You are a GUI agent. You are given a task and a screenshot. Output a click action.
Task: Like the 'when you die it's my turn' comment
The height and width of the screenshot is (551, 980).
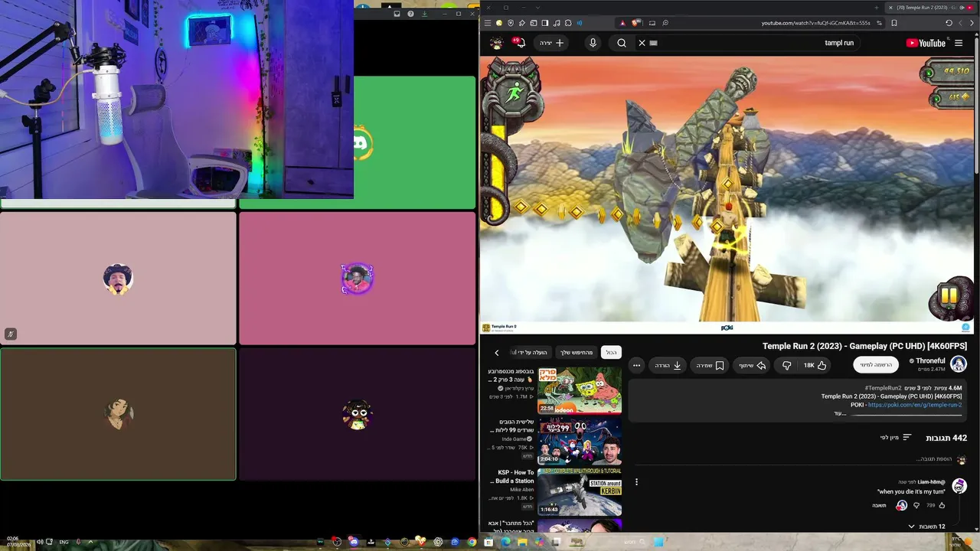tap(942, 505)
